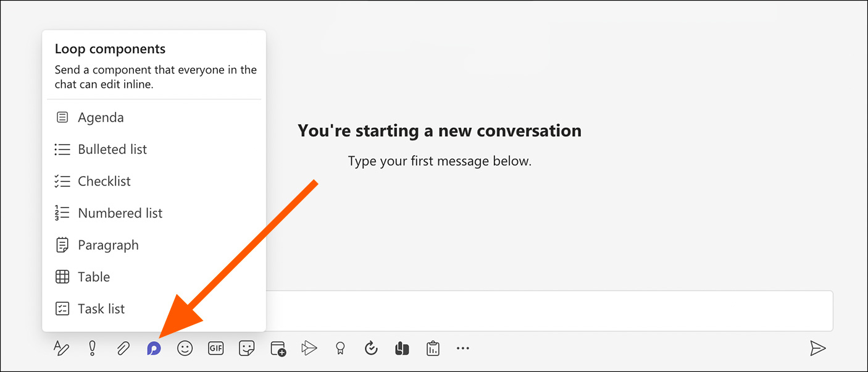The width and height of the screenshot is (868, 372).
Task: Open the Loop components picker
Action: point(154,348)
